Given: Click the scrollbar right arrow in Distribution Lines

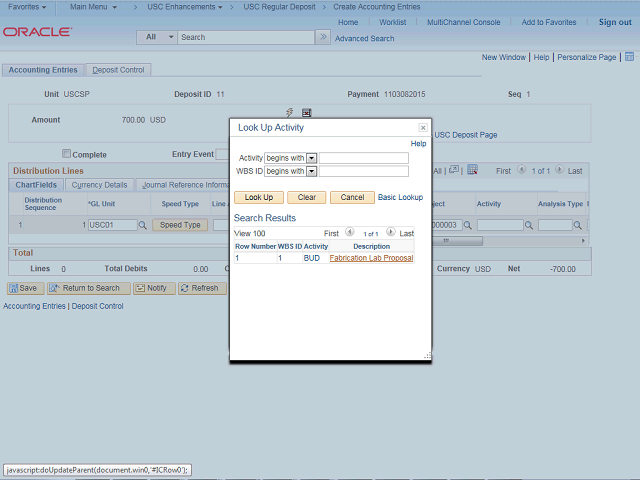Looking at the screenshot, I should 583,241.
